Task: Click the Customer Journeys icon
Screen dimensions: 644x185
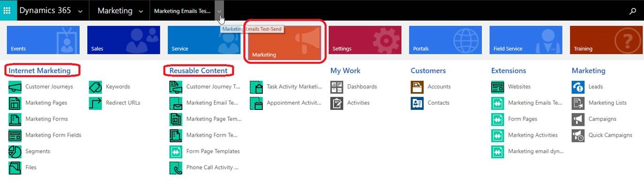Action: (x=15, y=87)
